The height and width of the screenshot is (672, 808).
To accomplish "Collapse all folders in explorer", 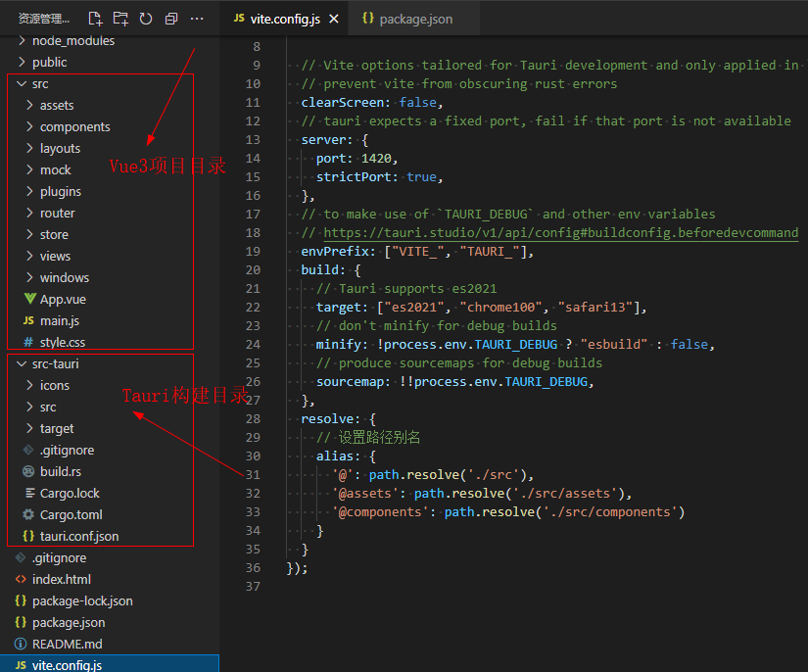I will click(171, 19).
